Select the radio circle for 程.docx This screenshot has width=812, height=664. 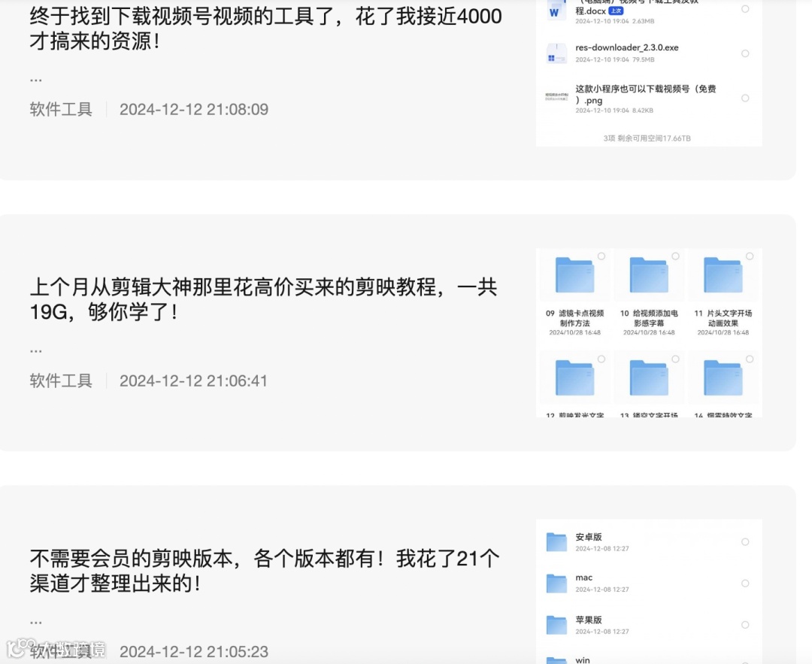[x=745, y=9]
